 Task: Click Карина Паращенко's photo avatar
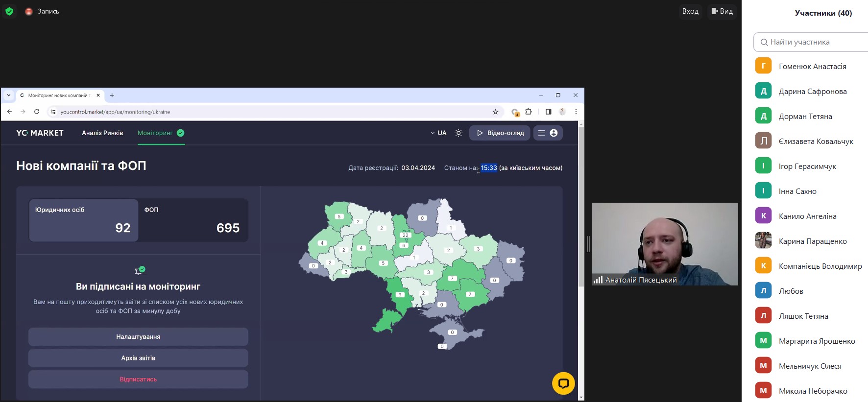[763, 240]
